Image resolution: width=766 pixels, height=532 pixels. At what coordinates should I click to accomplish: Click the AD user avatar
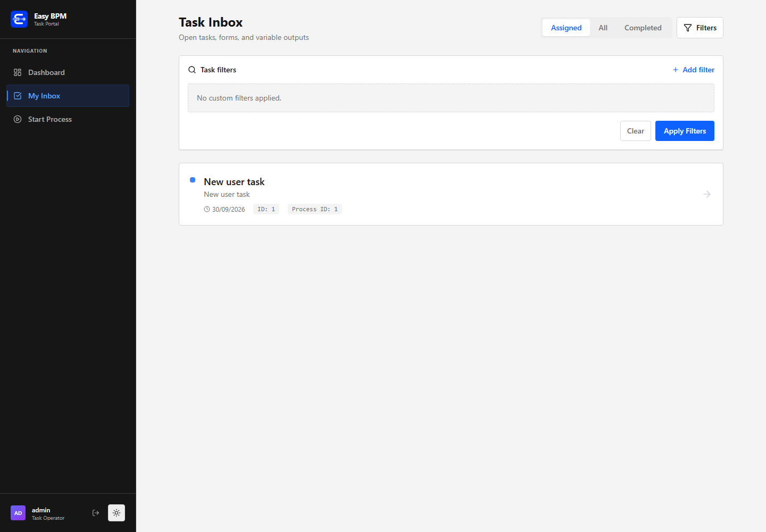[x=18, y=513]
